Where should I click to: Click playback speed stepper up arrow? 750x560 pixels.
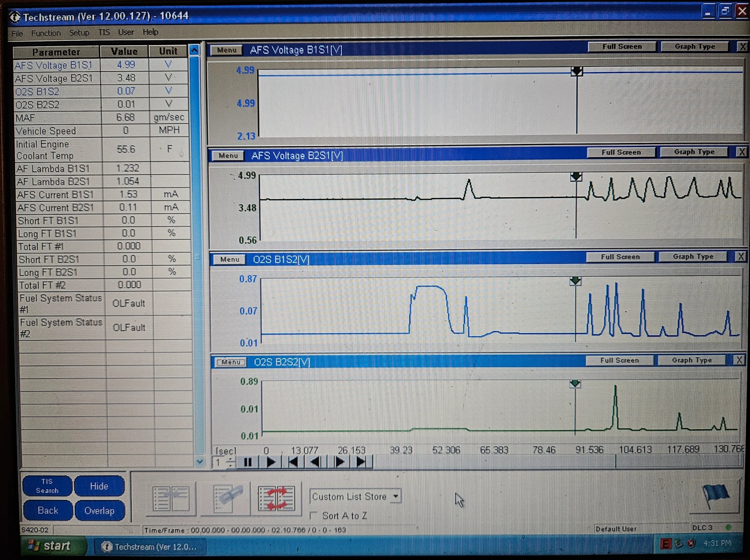231,459
